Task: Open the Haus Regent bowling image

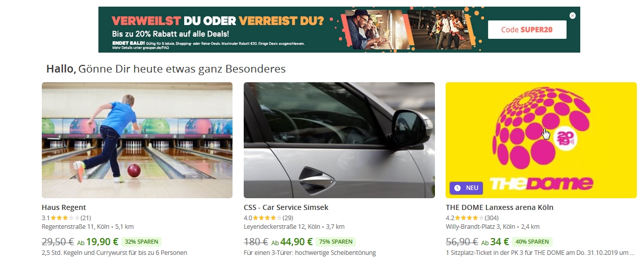Action: point(137,140)
